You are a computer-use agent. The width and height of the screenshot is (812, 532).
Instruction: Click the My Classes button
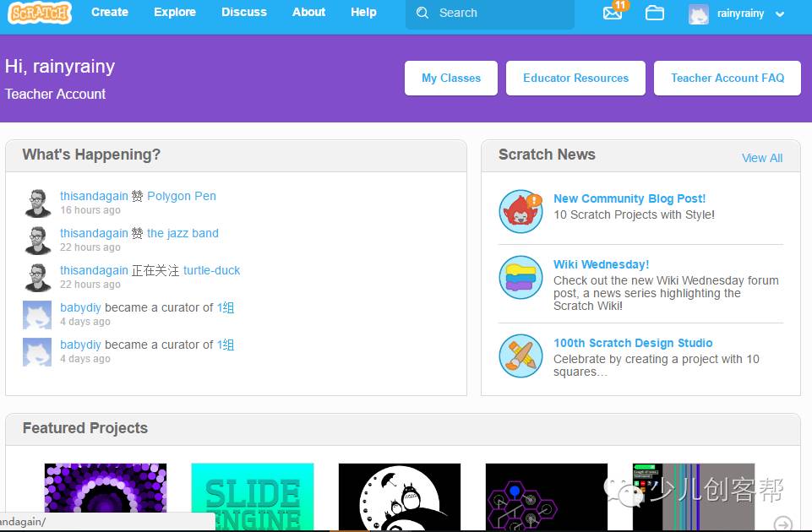451,79
